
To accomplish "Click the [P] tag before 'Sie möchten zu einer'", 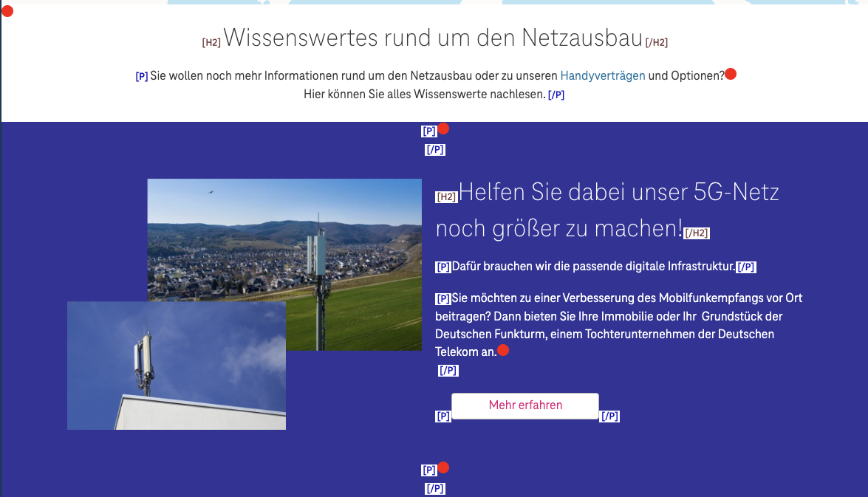I will click(442, 298).
